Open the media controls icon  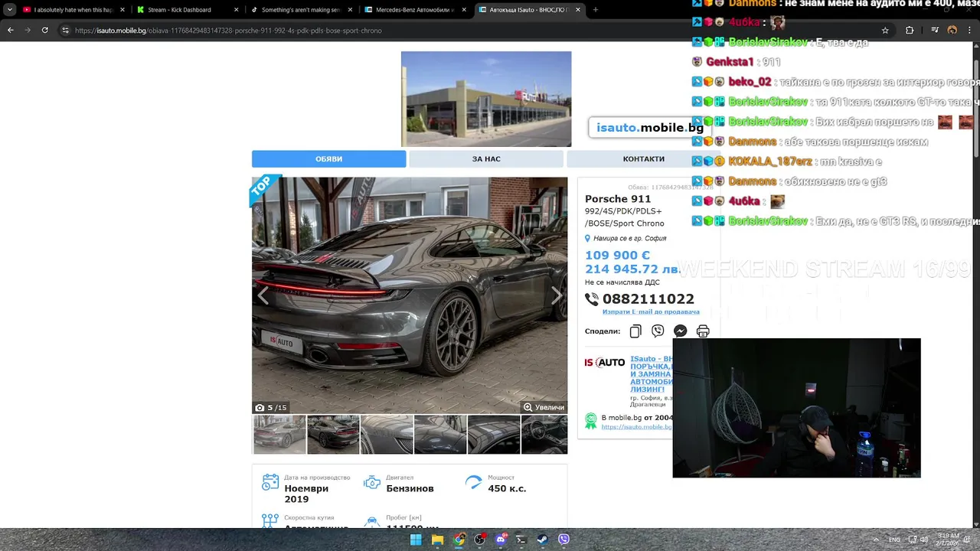click(x=935, y=31)
